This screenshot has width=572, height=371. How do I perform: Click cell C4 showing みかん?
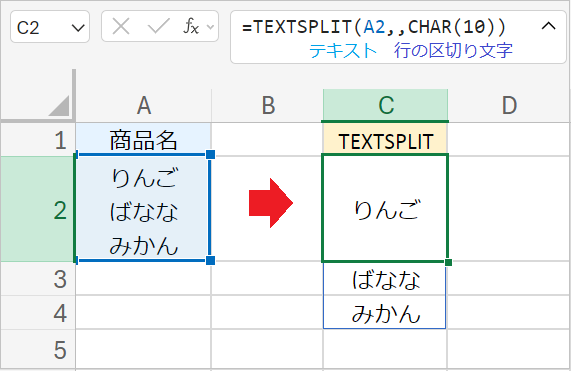386,313
